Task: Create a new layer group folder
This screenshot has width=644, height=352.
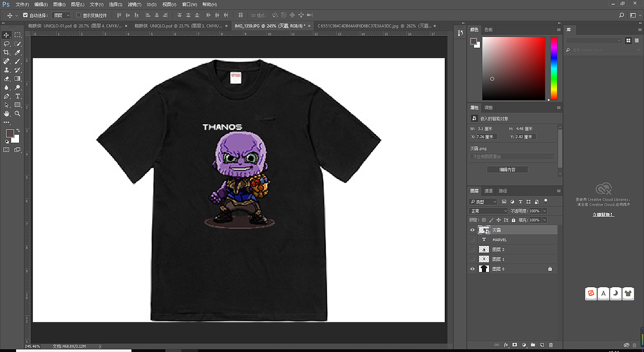Action: 533,345
